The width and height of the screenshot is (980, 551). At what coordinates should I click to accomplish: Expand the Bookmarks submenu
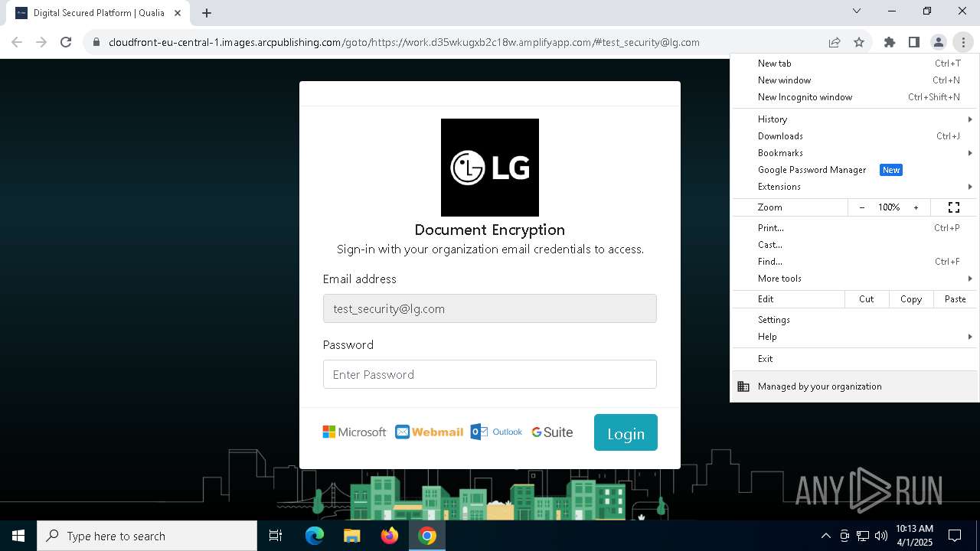click(855, 153)
